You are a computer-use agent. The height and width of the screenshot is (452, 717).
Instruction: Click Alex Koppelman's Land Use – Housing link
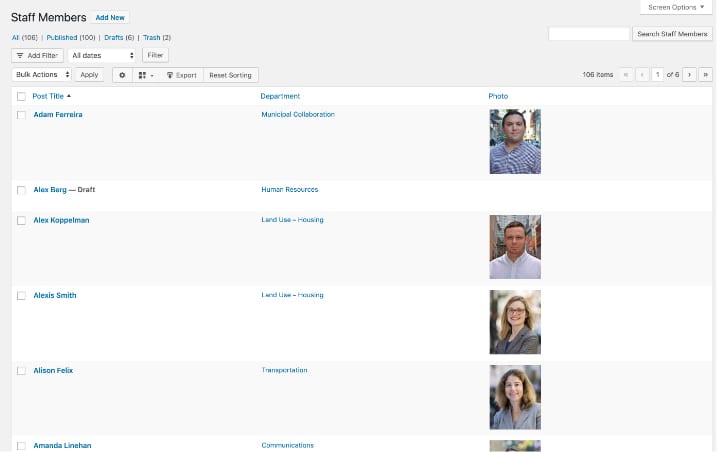292,220
